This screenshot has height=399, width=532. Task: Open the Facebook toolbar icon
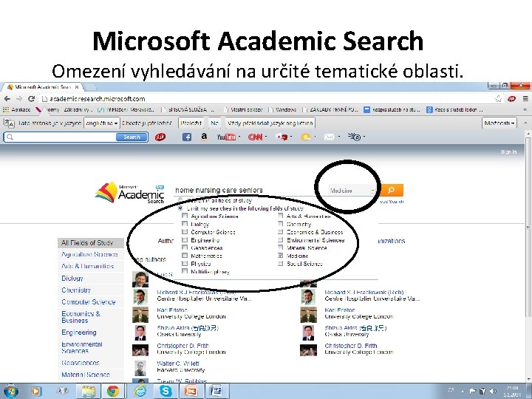click(187, 137)
